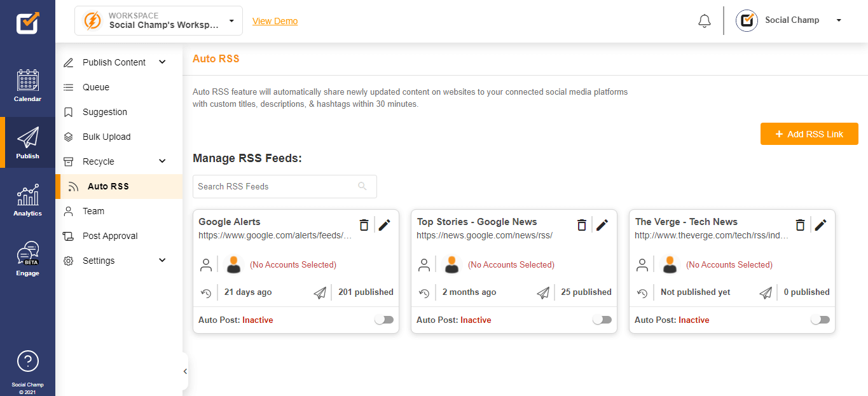Edit the Top Stories - Google News feed
Screen dimensions: 868x396
pos(602,225)
